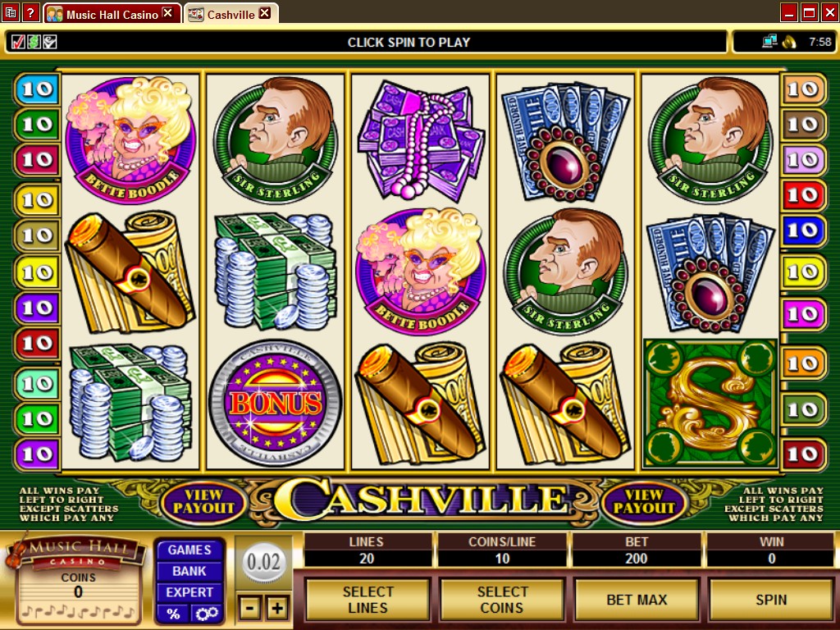Open the window list icon at top-left

point(11,12)
